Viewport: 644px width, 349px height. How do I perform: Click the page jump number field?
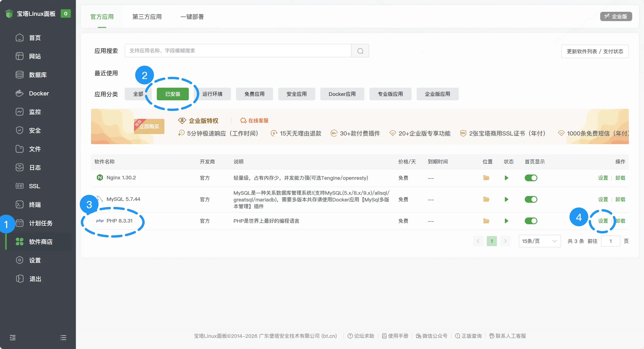[x=610, y=241]
